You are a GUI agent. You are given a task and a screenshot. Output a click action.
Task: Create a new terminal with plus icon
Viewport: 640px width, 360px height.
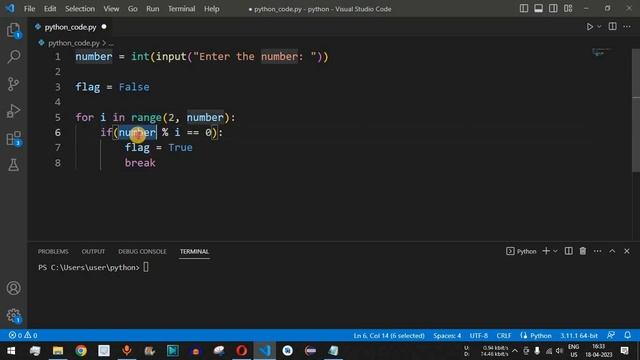[546, 251]
